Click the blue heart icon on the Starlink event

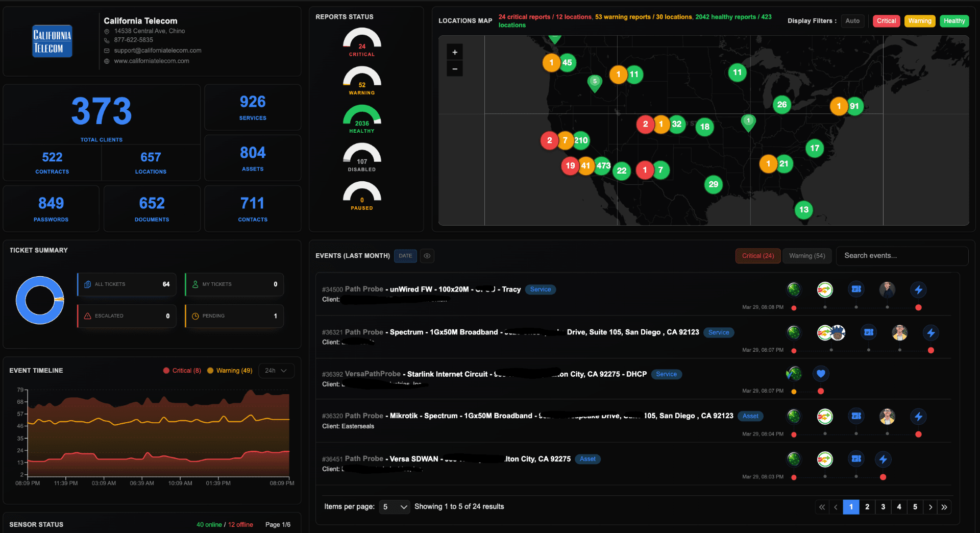(x=821, y=373)
